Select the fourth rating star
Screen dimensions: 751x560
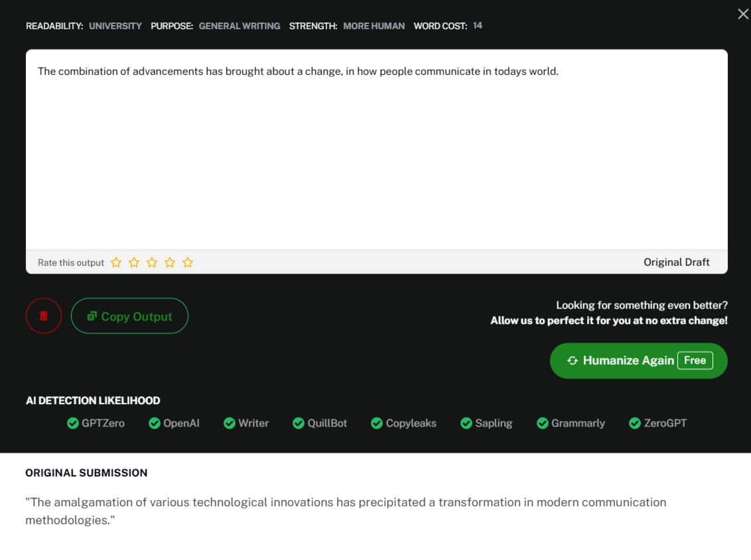point(170,263)
